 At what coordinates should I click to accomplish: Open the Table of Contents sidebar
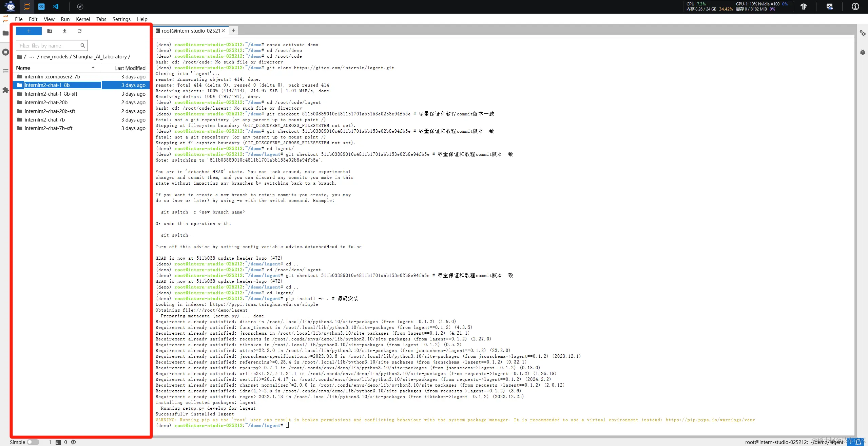(5, 71)
